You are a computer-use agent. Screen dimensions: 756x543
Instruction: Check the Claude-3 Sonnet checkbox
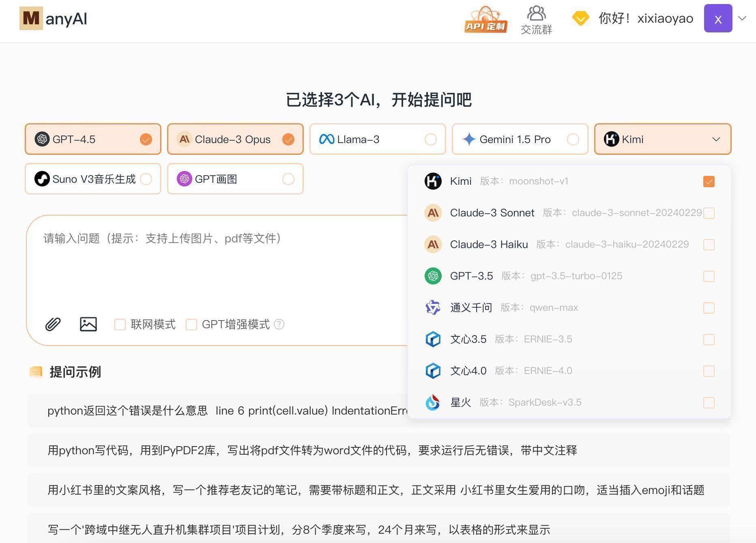(709, 213)
